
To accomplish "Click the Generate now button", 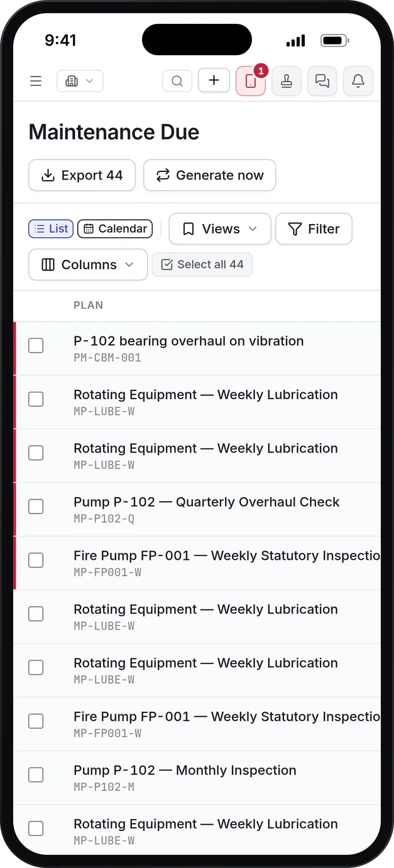I will click(x=209, y=175).
